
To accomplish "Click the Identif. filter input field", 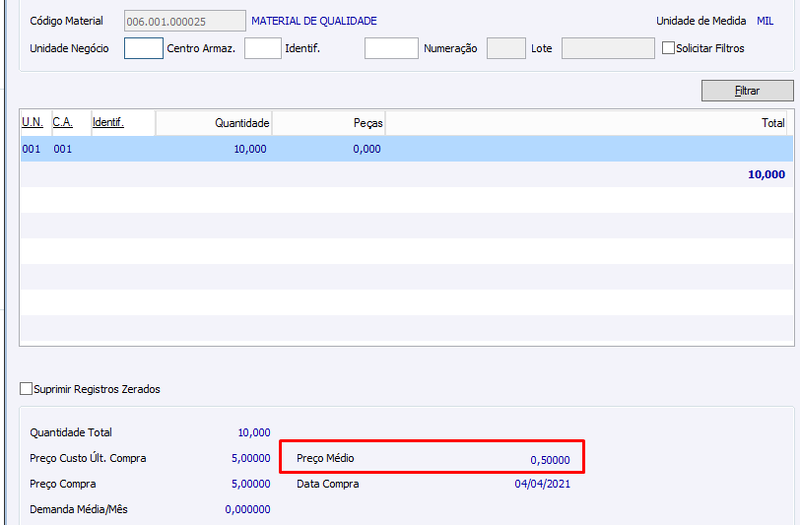I will point(391,48).
